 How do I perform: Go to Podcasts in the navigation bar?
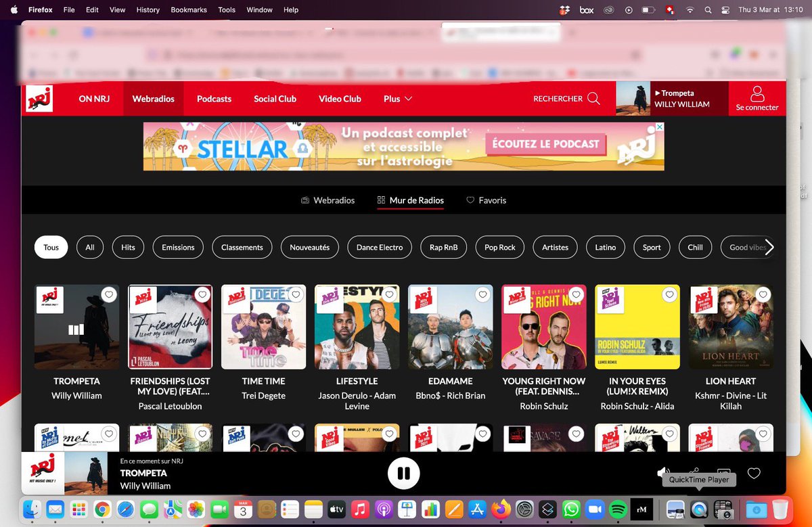click(214, 99)
